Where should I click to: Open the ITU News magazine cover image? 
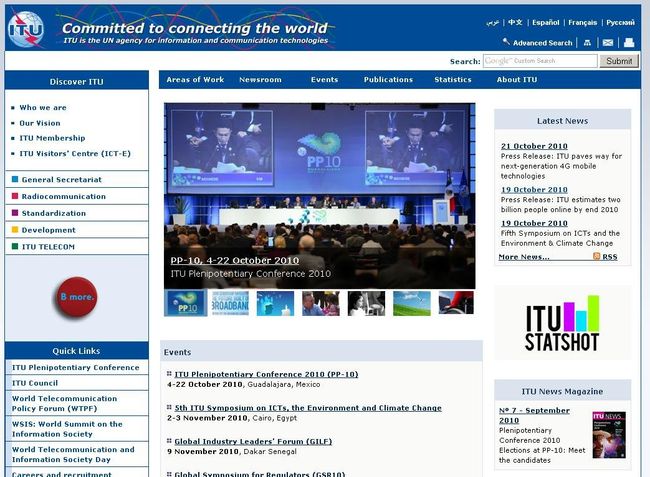[609, 435]
